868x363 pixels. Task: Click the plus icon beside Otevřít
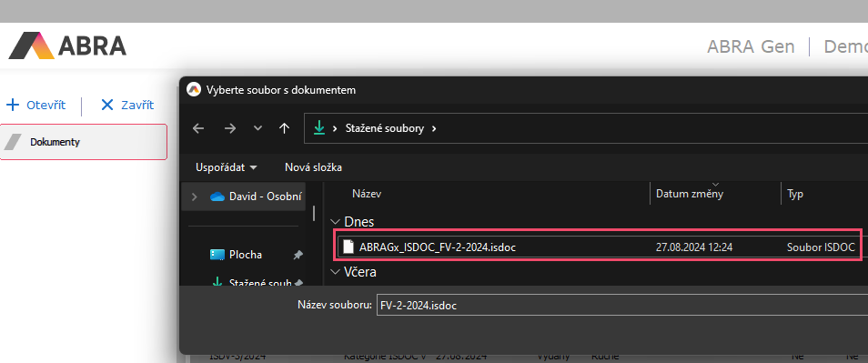12,106
